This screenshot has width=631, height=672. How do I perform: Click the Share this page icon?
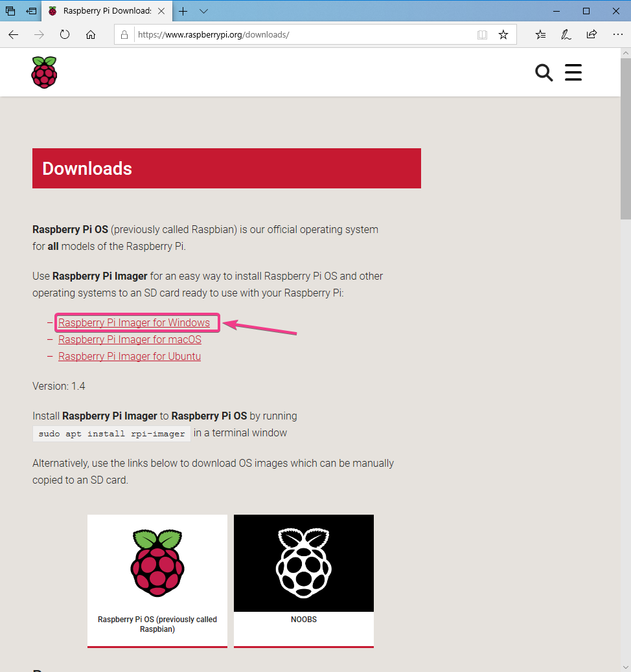(591, 35)
